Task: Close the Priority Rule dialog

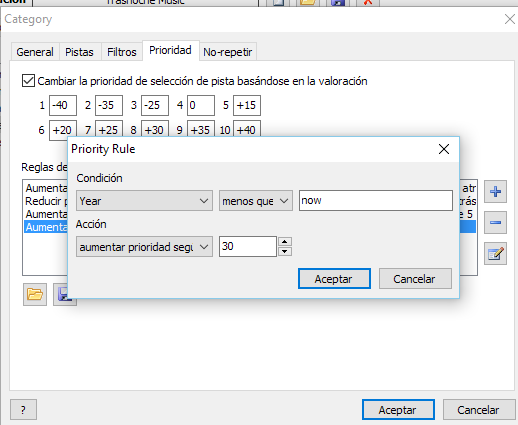Action: (x=444, y=149)
